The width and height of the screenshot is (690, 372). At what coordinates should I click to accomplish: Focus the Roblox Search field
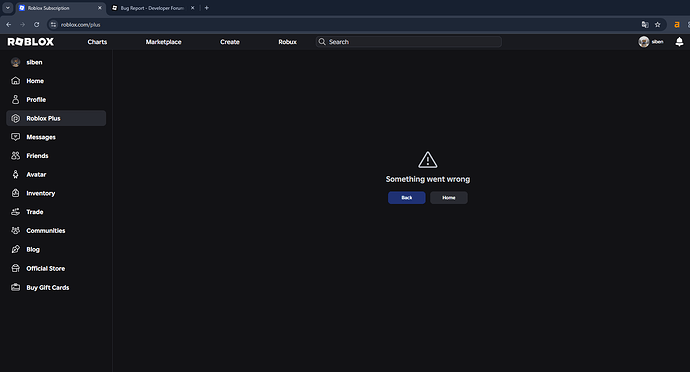coord(409,41)
